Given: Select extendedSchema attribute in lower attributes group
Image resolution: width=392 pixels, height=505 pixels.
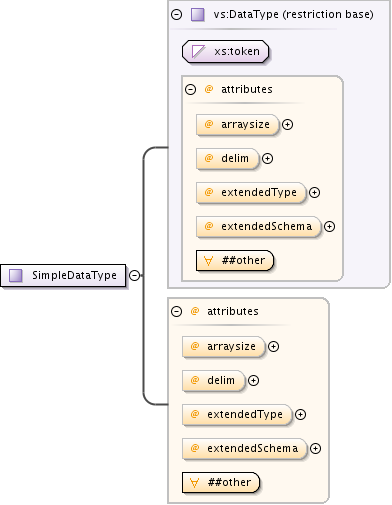Looking at the screenshot, I should click(245, 449).
